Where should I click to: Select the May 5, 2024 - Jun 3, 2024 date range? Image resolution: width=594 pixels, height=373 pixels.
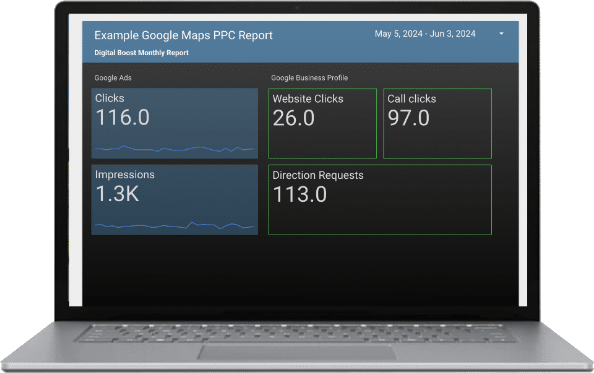[425, 34]
